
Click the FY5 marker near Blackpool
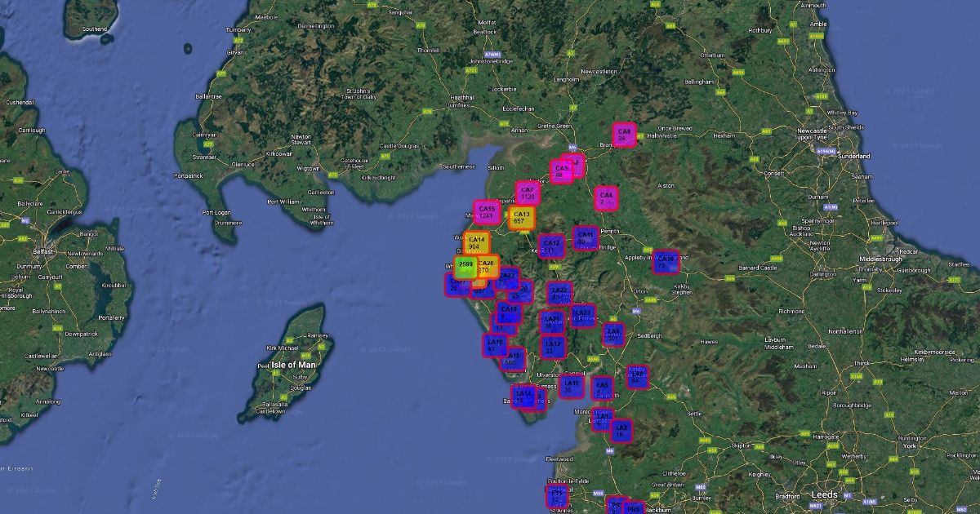click(557, 496)
